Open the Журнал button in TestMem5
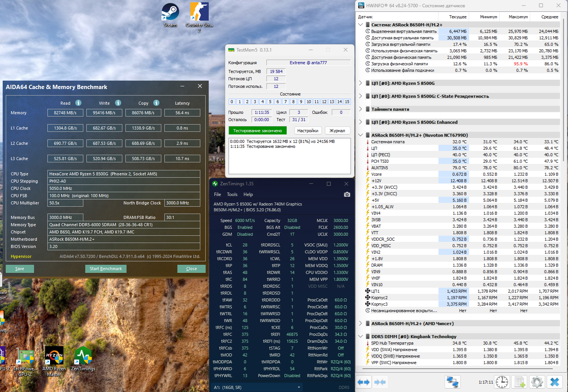The width and height of the screenshot is (568, 392). (337, 131)
